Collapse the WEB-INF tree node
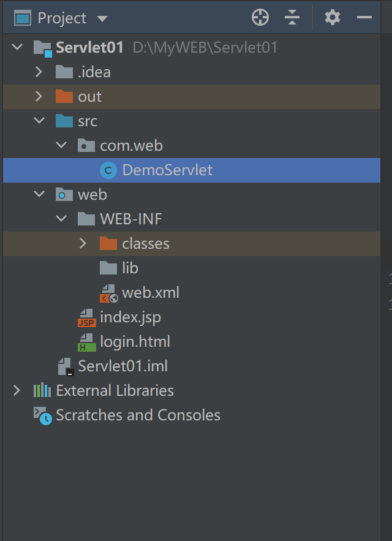This screenshot has width=392, height=541. point(61,219)
